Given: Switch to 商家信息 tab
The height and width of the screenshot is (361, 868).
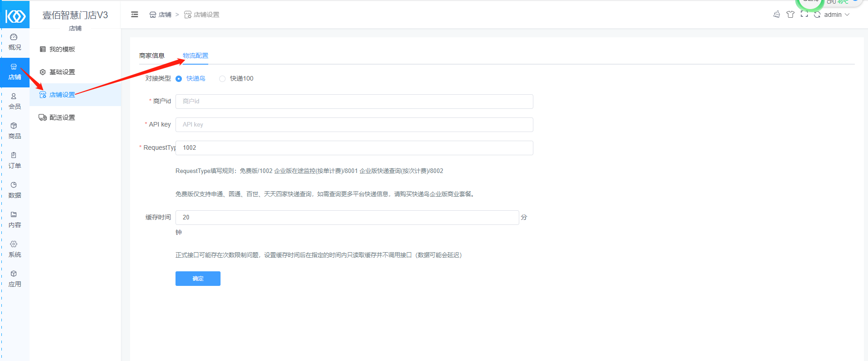Looking at the screenshot, I should 152,56.
